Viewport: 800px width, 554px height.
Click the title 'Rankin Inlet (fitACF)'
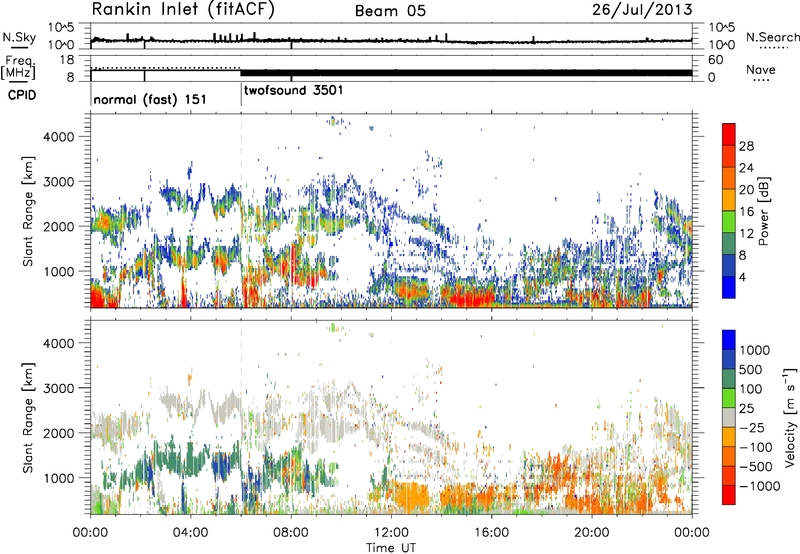click(183, 10)
